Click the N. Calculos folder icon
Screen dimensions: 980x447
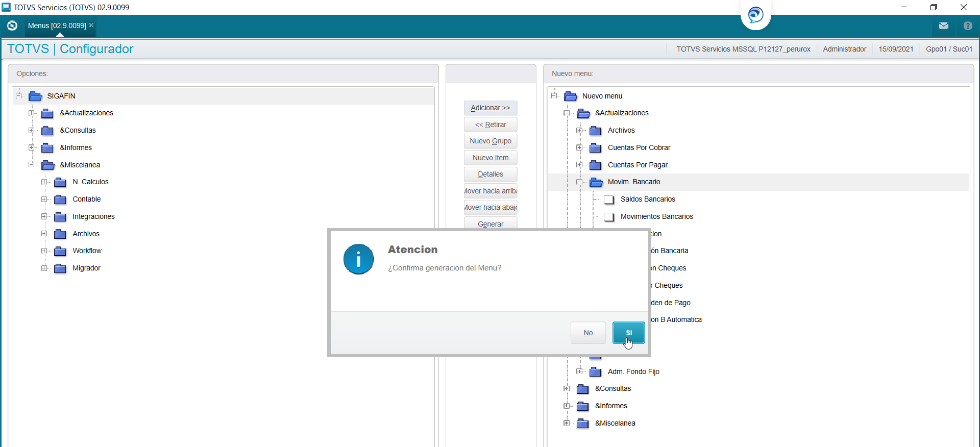60,182
